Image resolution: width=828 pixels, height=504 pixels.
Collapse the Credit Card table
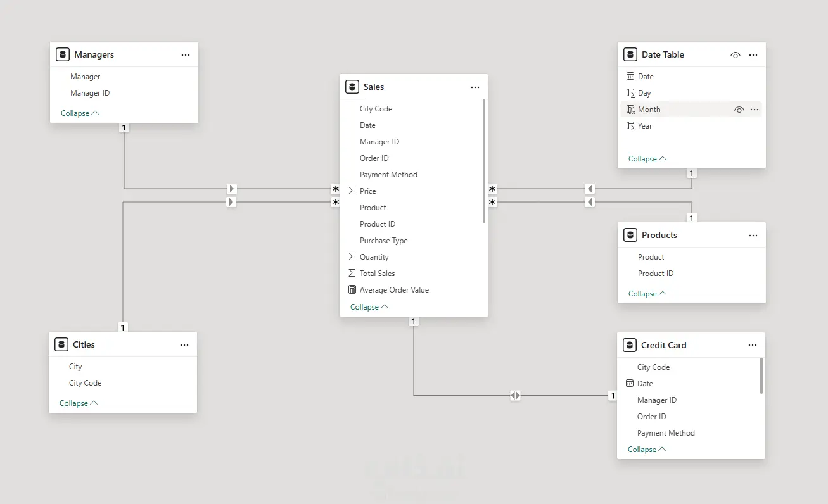[647, 450]
